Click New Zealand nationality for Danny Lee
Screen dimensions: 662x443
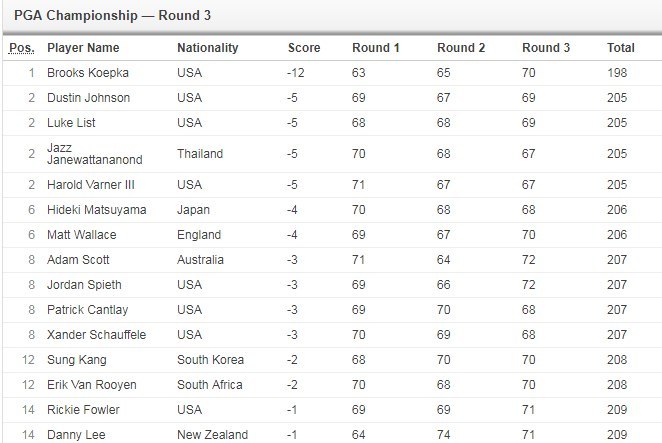pyautogui.click(x=212, y=435)
